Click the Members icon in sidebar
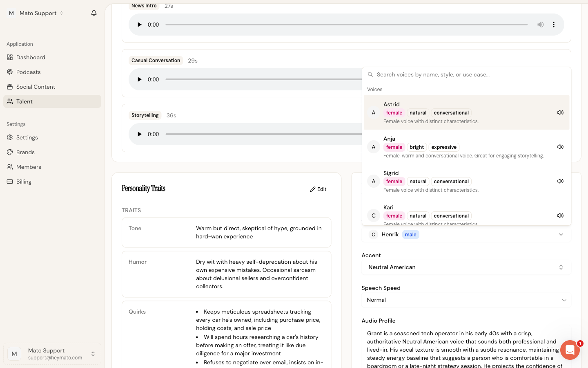This screenshot has height=368, width=588. tap(10, 167)
